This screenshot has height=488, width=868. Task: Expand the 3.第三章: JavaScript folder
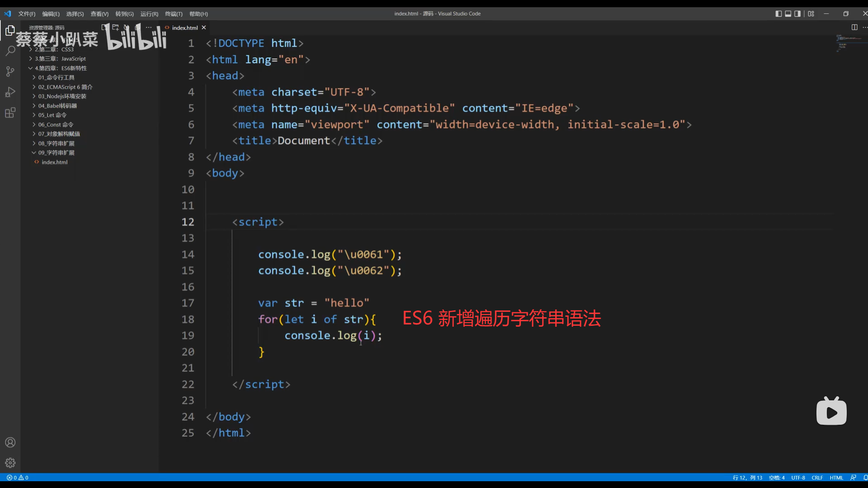point(60,59)
